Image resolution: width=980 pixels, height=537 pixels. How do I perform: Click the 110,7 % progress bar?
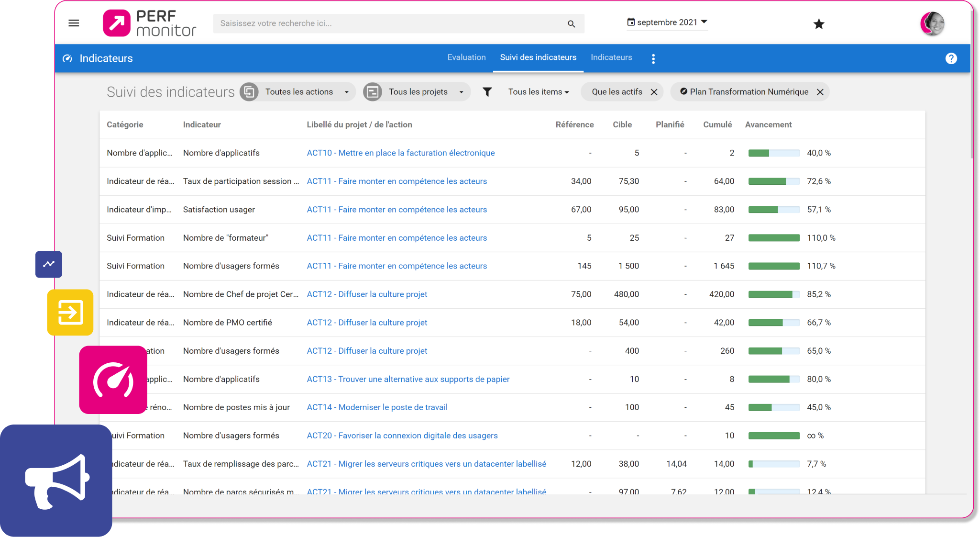(x=774, y=266)
